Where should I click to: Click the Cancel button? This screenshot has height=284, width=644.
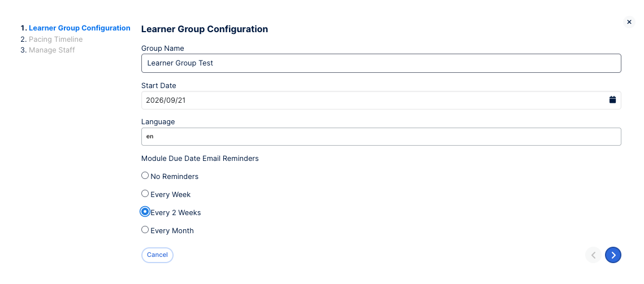[x=157, y=255]
